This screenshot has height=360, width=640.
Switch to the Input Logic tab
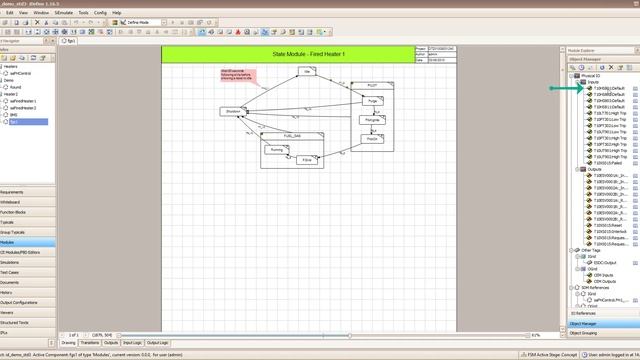tap(132, 343)
